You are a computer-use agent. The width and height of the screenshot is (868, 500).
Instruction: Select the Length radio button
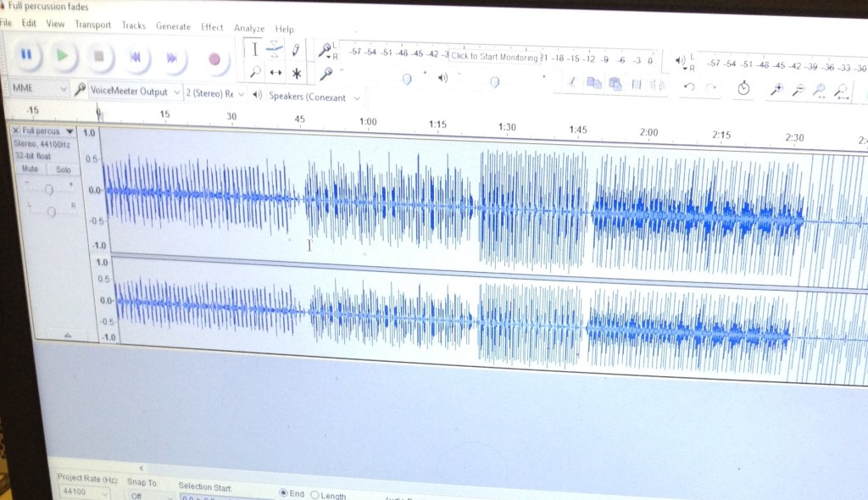[x=315, y=495]
